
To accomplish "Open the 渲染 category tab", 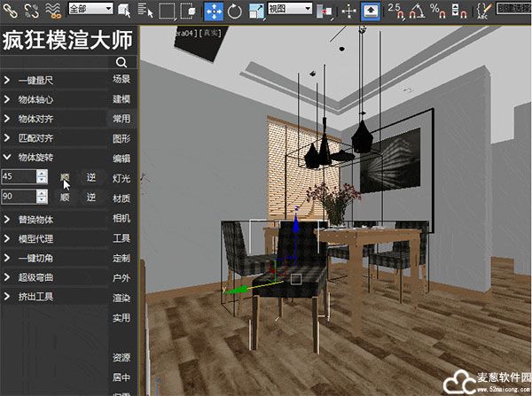I will [121, 298].
